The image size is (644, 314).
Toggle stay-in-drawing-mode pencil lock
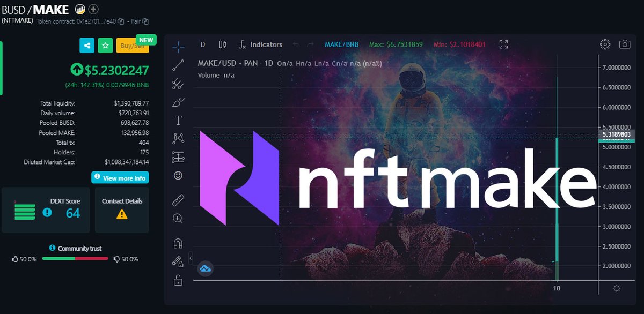click(x=178, y=261)
